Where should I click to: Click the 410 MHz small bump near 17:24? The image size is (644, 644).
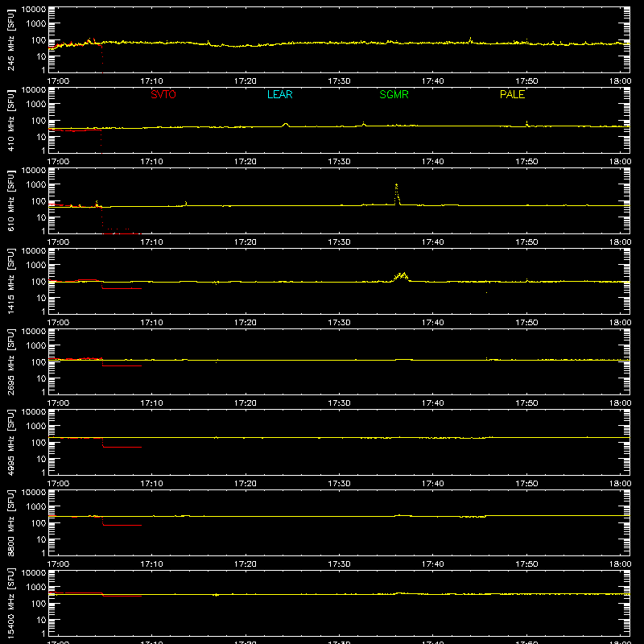click(x=286, y=125)
